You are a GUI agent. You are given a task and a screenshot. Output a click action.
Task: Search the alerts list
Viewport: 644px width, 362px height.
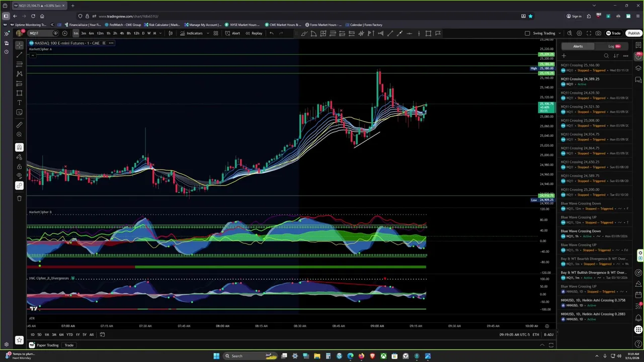coord(606,56)
